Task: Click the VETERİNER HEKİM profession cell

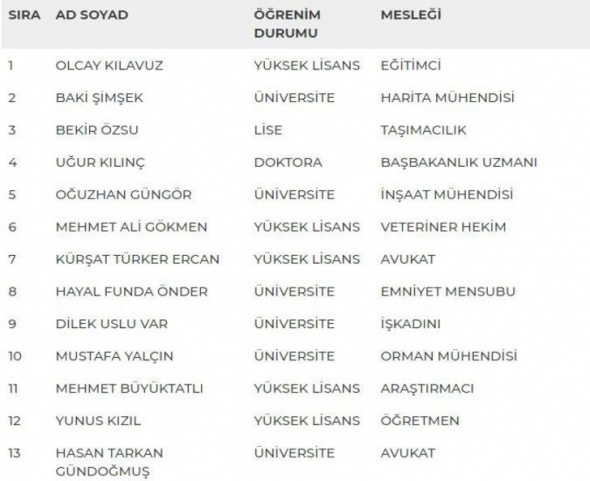Action: click(443, 227)
